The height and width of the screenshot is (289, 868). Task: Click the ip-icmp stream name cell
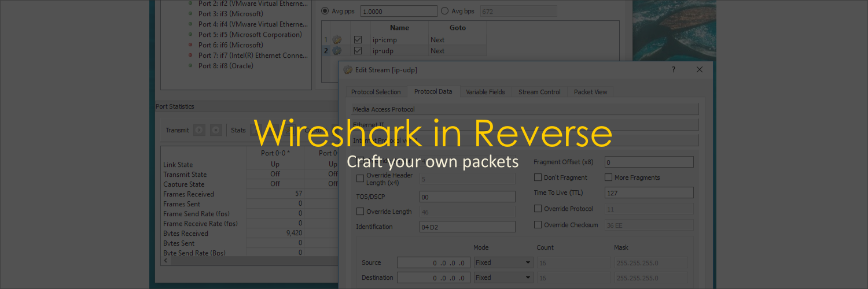[x=399, y=40]
